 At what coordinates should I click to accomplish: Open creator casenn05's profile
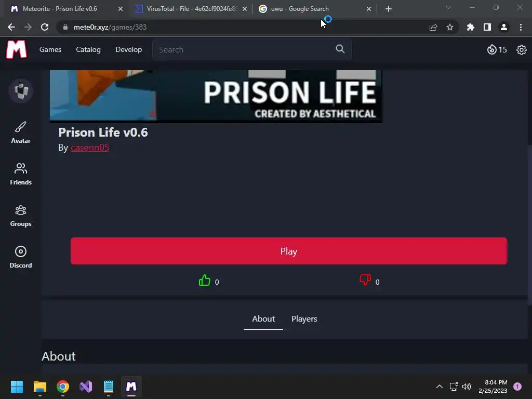point(90,148)
